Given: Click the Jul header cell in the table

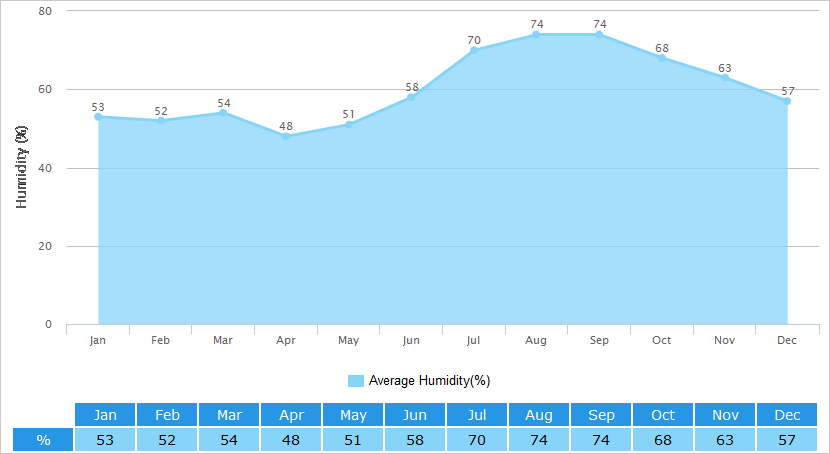Looking at the screenshot, I should 477,415.
